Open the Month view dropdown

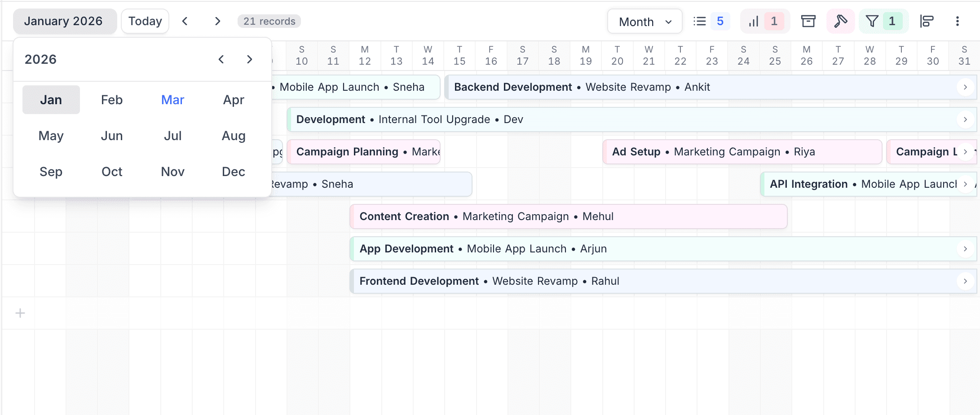pyautogui.click(x=645, y=21)
